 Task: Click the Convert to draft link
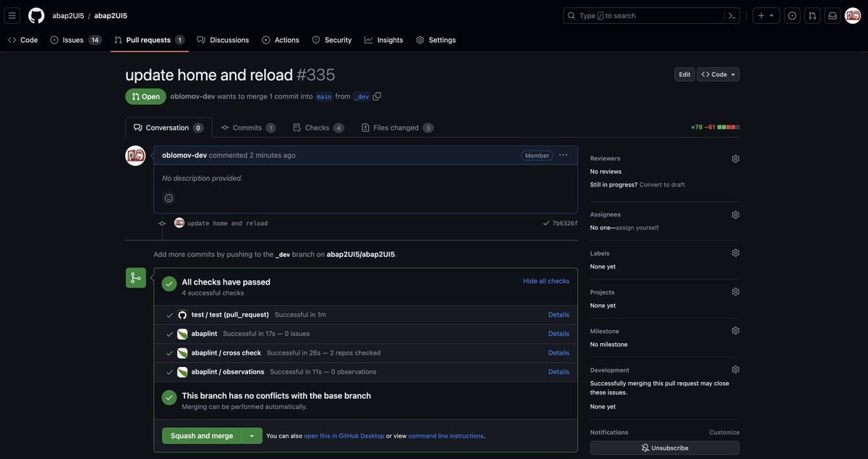[662, 185]
